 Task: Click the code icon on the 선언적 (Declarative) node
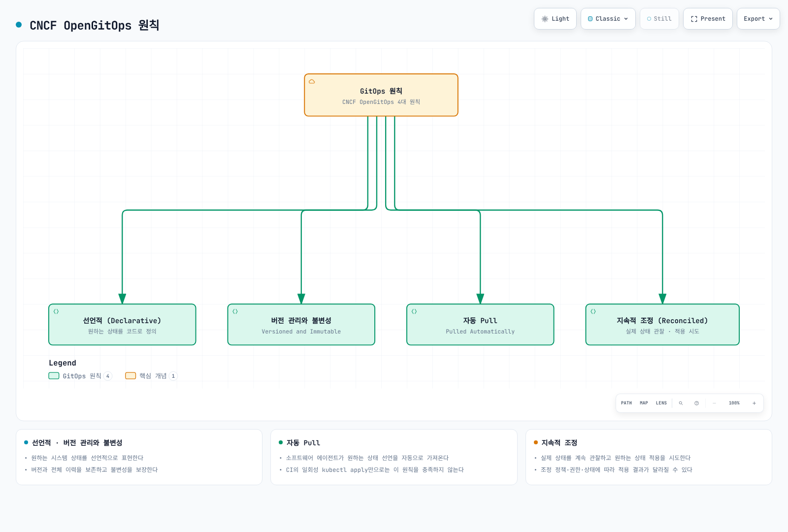point(56,311)
